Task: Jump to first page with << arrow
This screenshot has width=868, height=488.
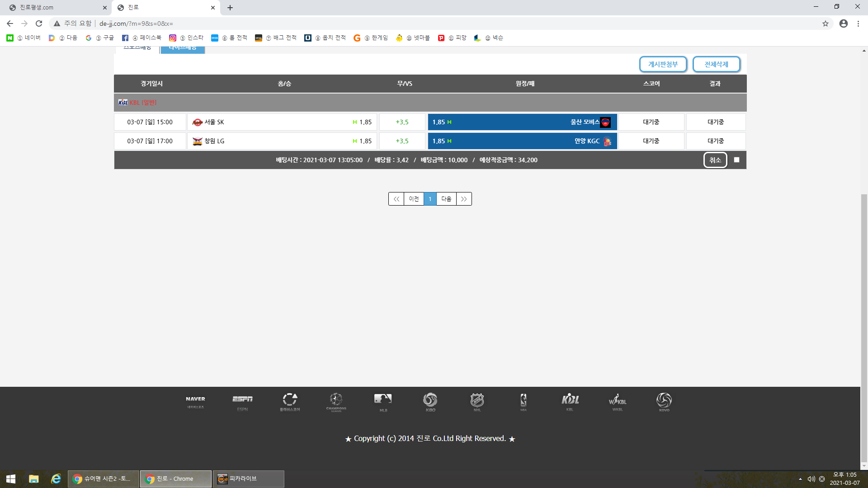Action: pos(396,199)
